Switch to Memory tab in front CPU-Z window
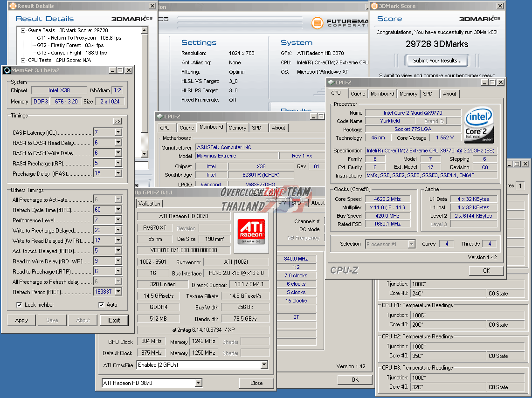This screenshot has height=398, width=532. coord(408,94)
